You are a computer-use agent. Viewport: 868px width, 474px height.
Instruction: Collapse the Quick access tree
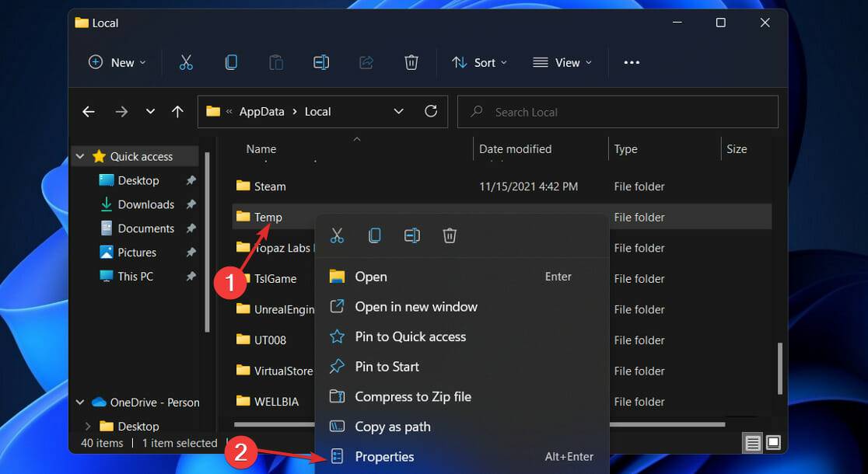point(80,156)
